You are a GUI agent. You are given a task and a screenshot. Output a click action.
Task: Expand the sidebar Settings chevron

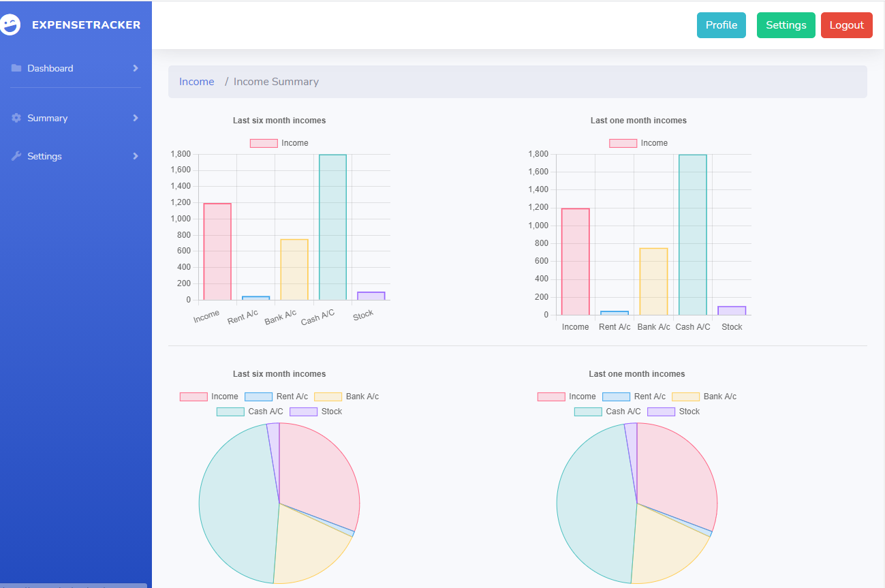[136, 156]
